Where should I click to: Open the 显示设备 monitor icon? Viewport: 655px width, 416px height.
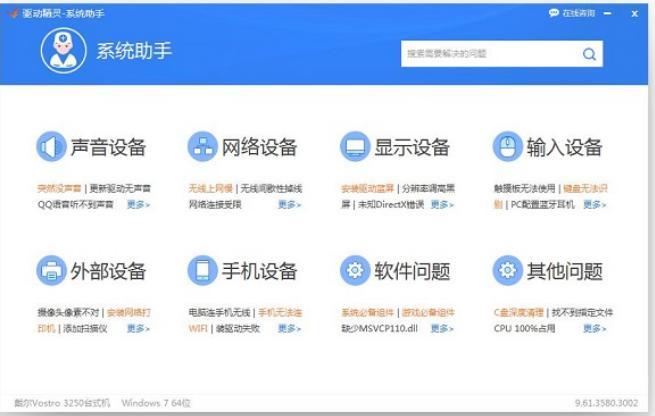point(355,146)
